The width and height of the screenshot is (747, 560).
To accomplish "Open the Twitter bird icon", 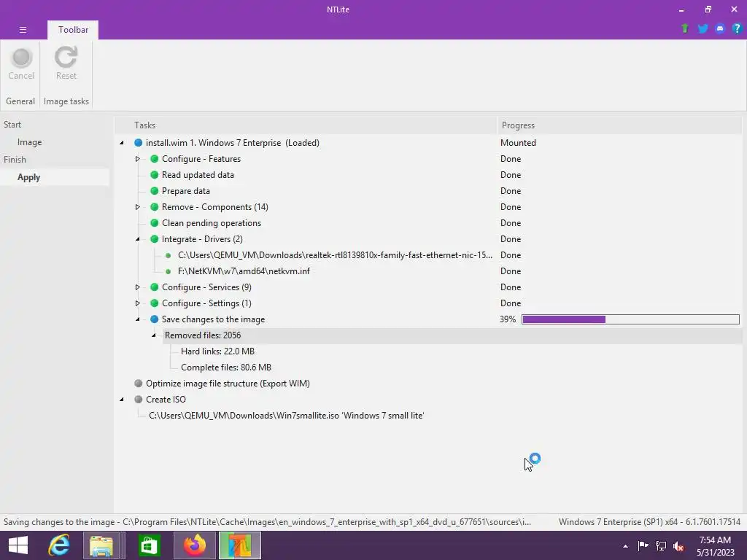I will 703,28.
